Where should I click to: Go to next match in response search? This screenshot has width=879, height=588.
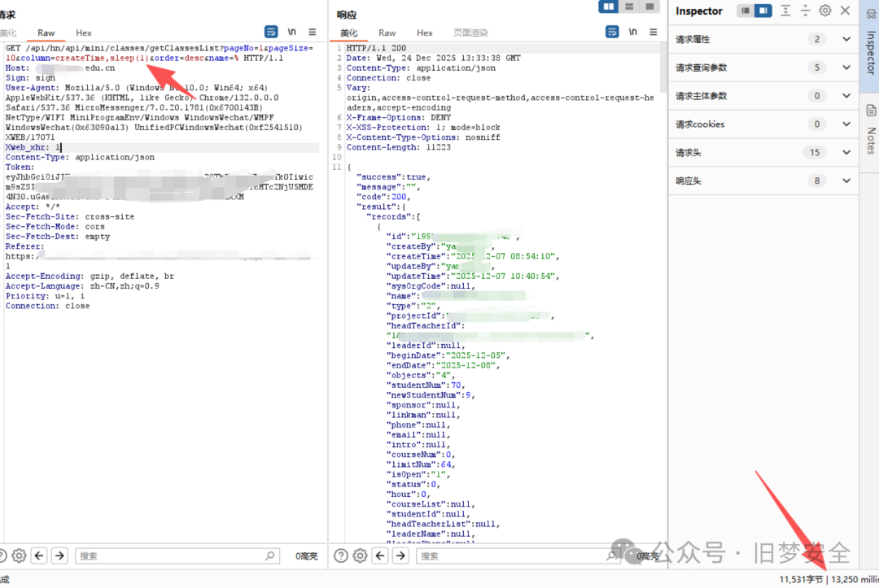(x=400, y=555)
